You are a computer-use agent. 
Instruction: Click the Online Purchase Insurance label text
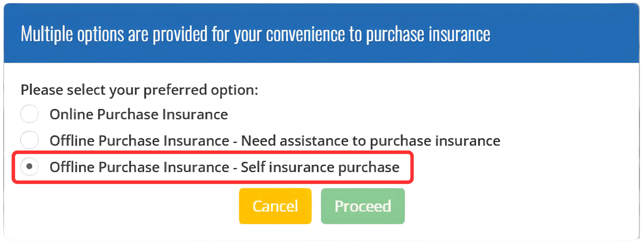138,114
